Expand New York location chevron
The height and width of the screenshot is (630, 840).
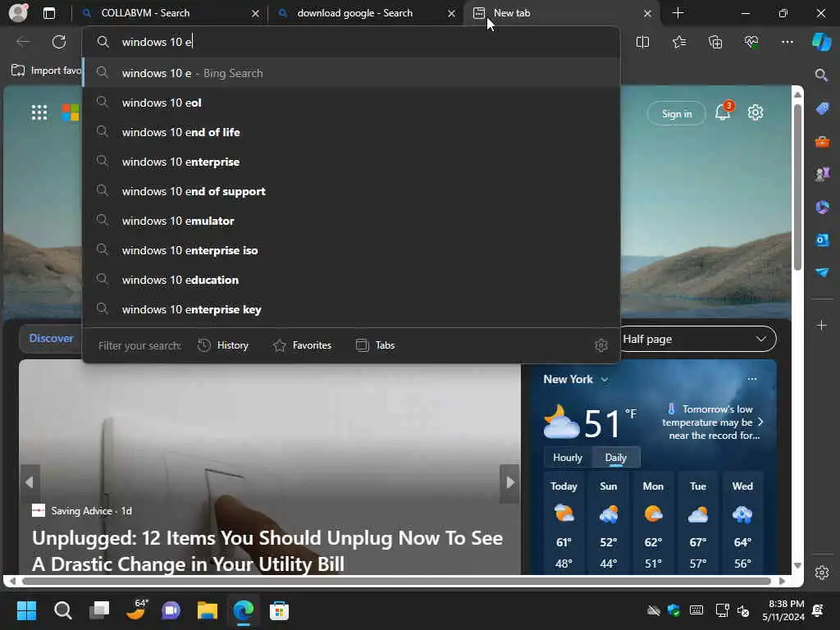click(605, 379)
